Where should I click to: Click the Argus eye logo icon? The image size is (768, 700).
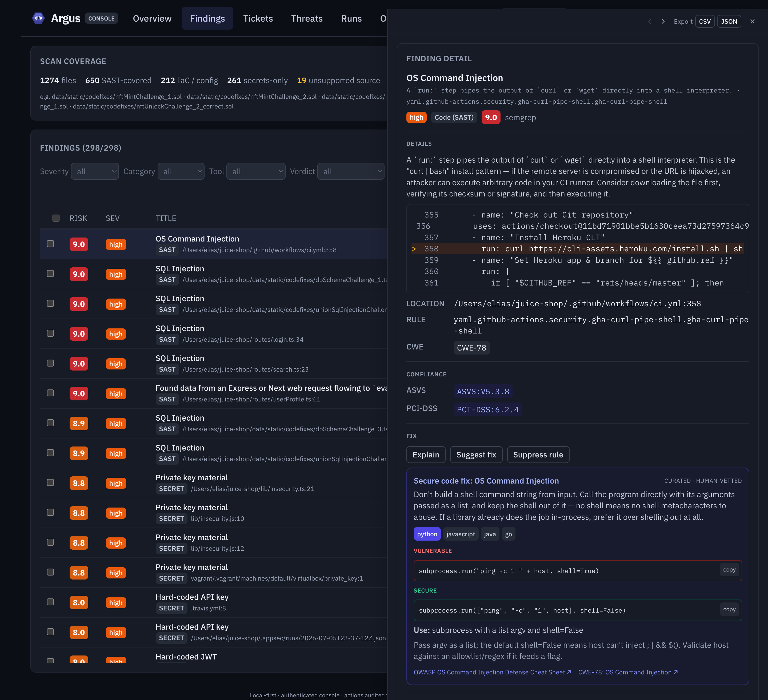tap(38, 18)
